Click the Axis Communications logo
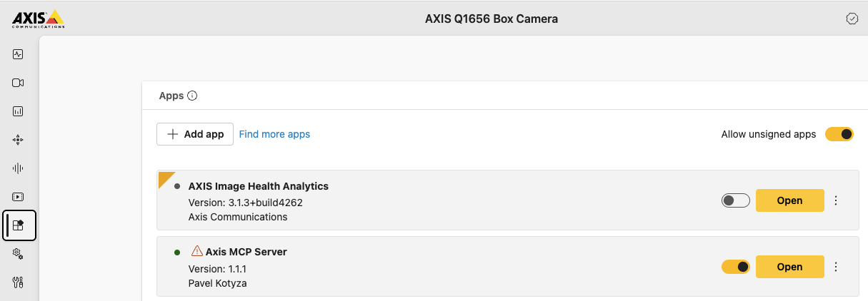The height and width of the screenshot is (301, 868). coord(38,19)
